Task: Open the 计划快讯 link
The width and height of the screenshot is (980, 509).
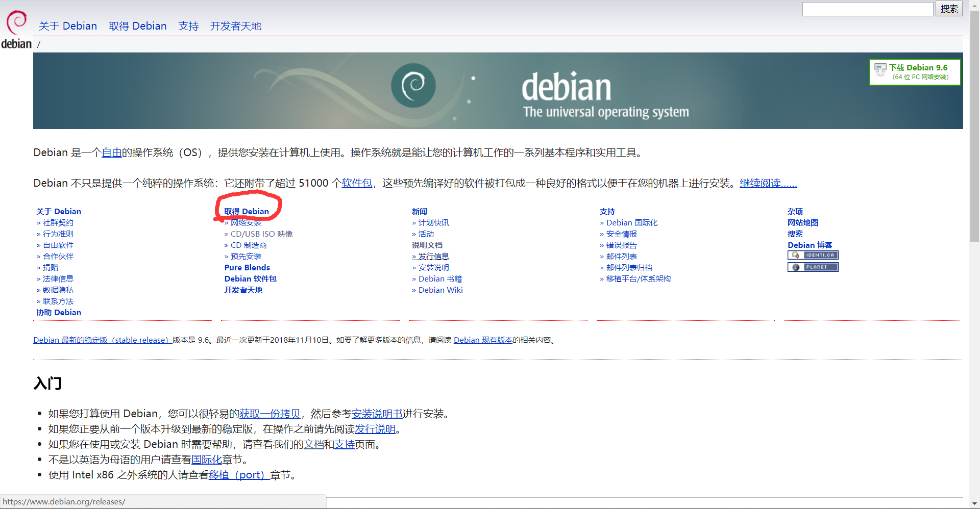Action: click(434, 222)
